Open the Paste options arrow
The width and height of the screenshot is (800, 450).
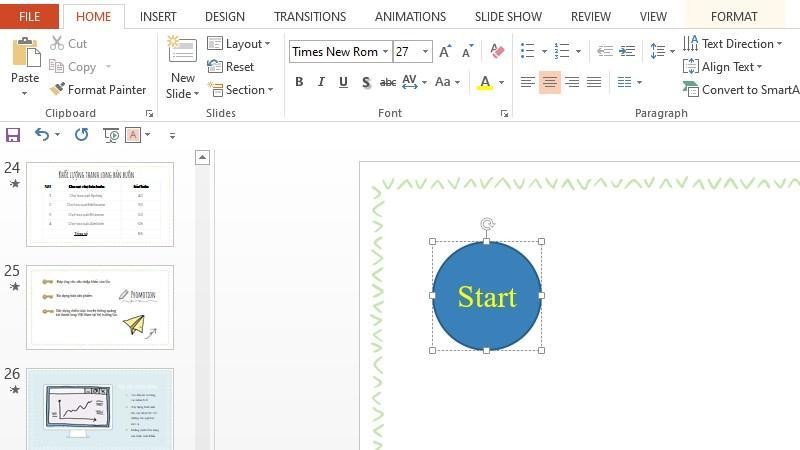tap(24, 94)
